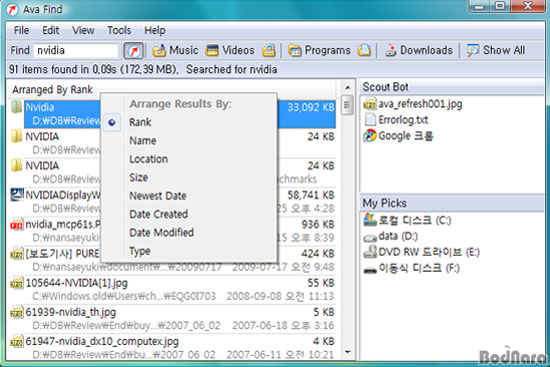
Task: Click the DVD RW drive (E:) icon
Action: [x=370, y=252]
